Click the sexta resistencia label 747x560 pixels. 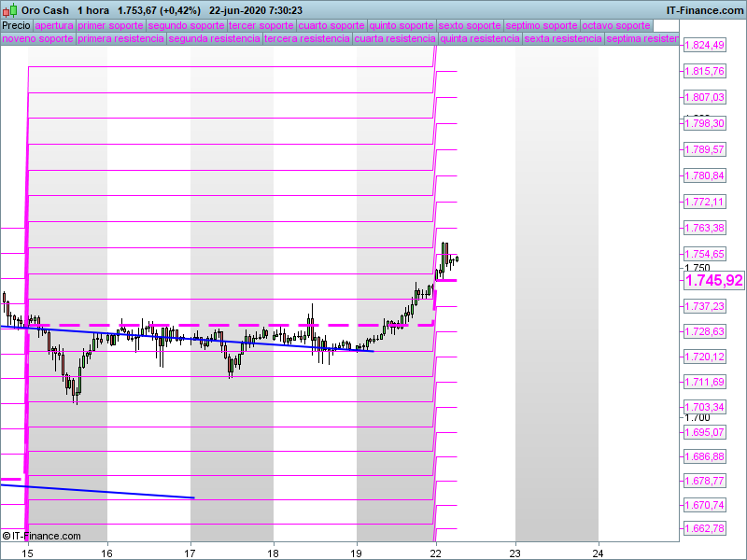562,39
